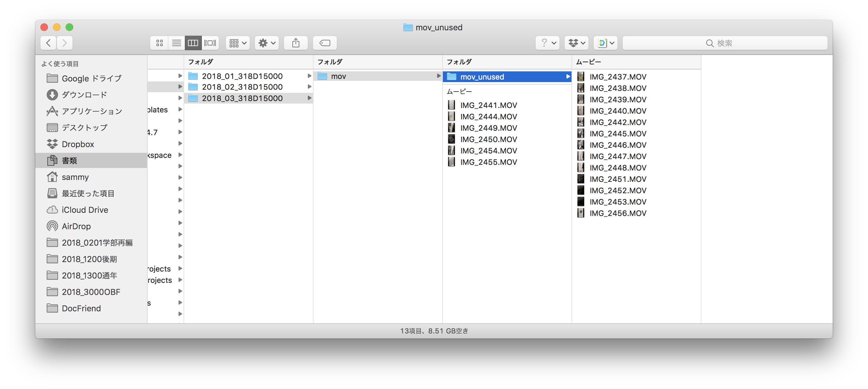Screen dimensions: 868x389
Task: Open the gear action menu
Action: pyautogui.click(x=267, y=43)
